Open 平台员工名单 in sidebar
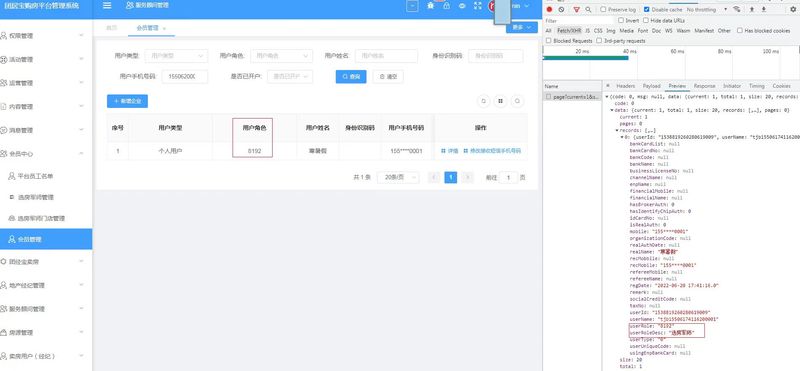 tap(46, 176)
